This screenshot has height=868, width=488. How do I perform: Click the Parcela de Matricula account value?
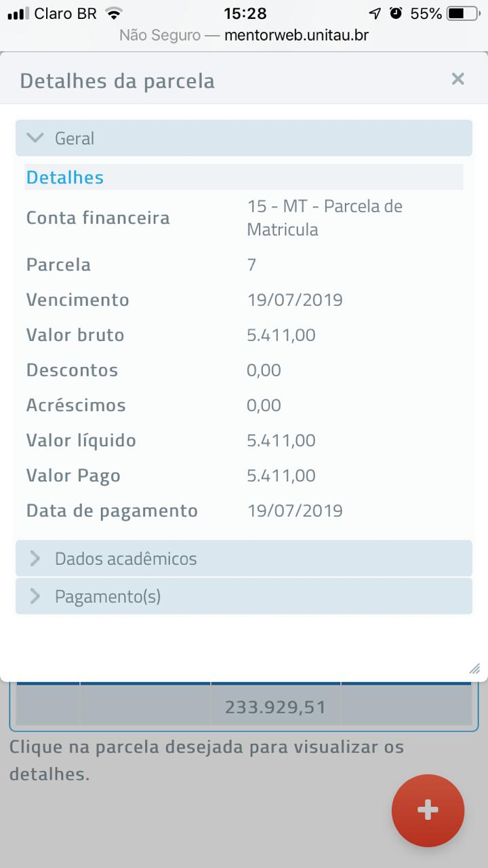(325, 218)
